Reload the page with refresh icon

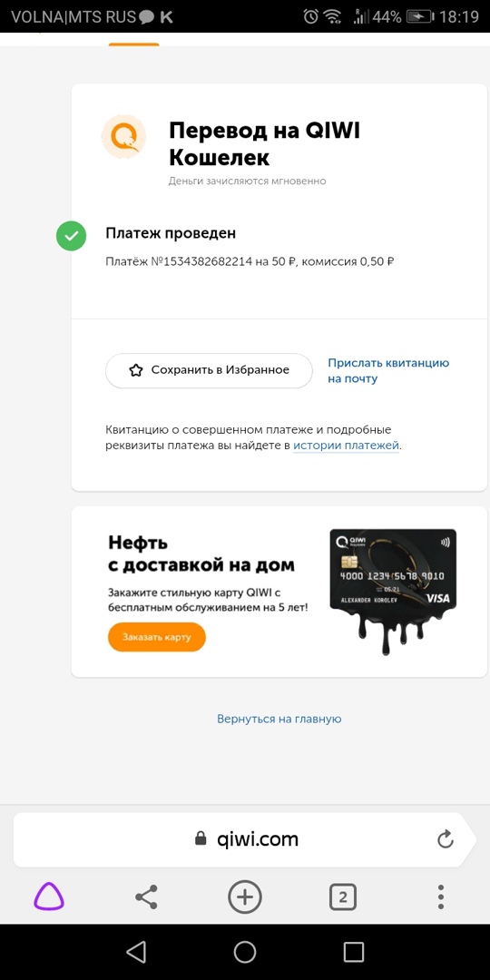(445, 838)
